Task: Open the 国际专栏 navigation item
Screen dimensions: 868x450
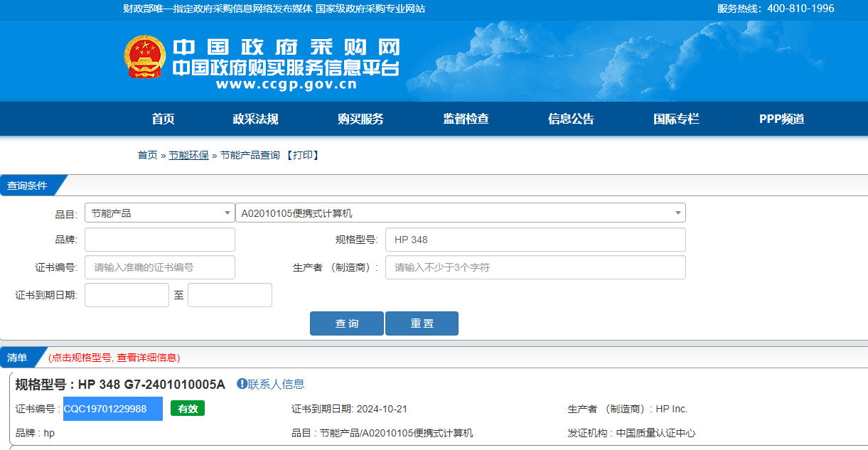Action: [676, 119]
